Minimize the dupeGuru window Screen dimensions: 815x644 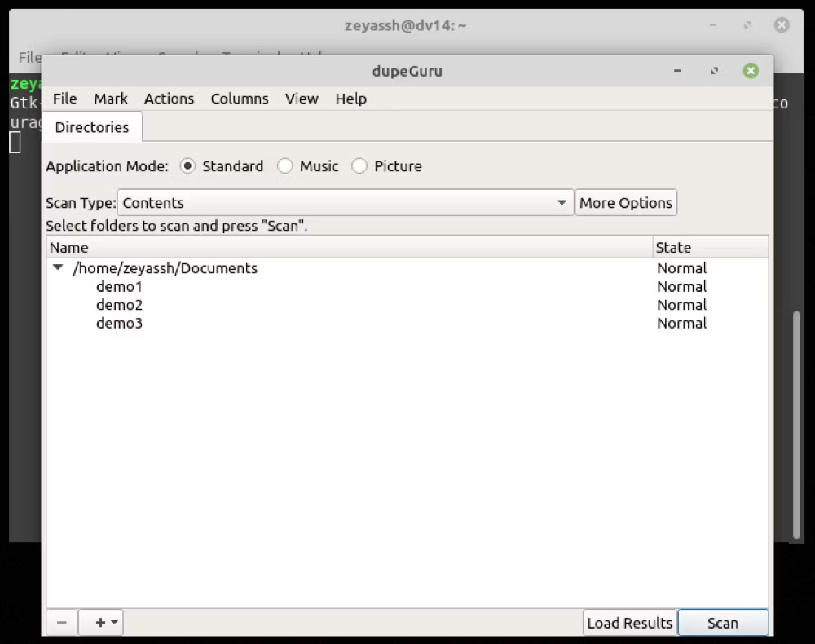[677, 71]
